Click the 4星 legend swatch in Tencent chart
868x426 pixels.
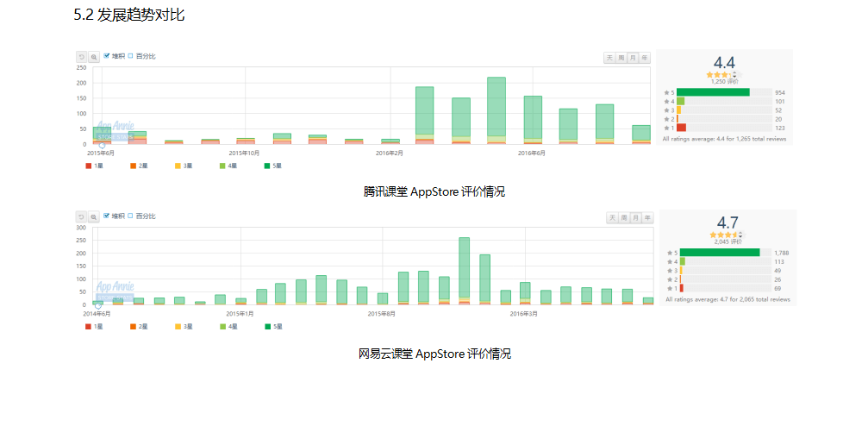coord(222,165)
